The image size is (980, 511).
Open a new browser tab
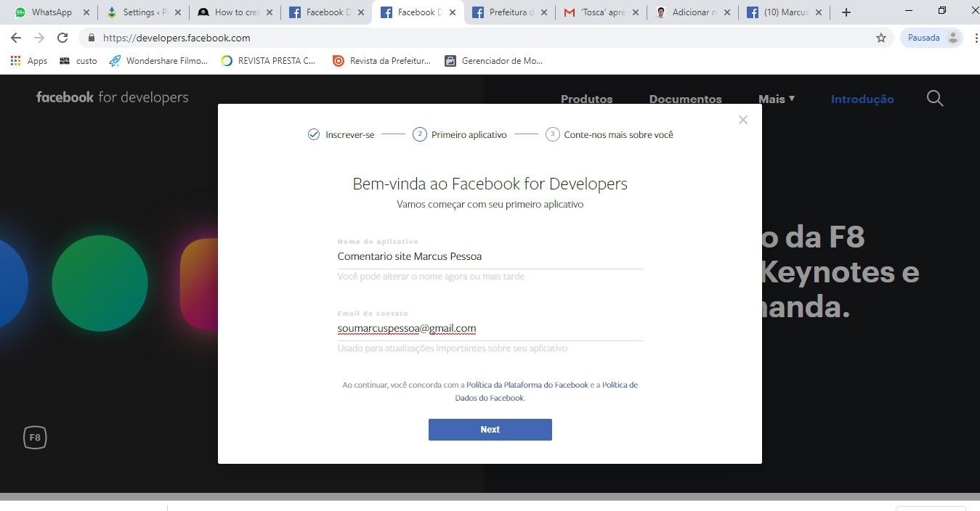[x=846, y=12]
